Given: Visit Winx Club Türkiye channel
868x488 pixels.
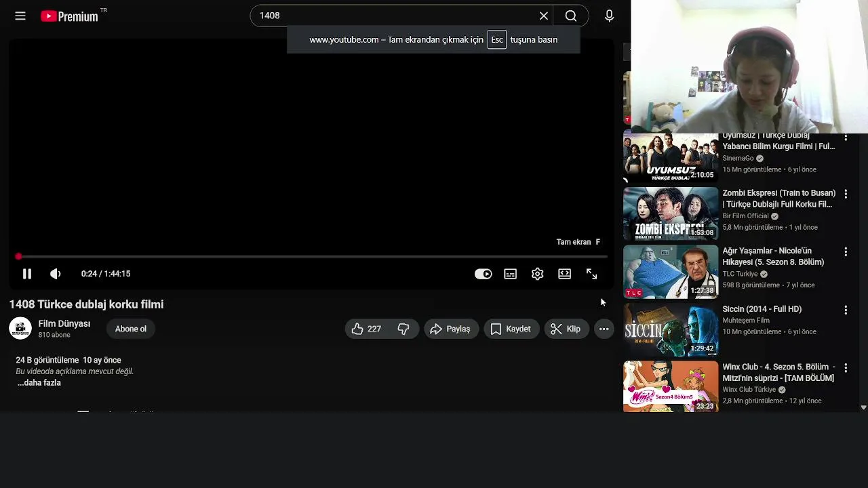Looking at the screenshot, I should point(749,390).
